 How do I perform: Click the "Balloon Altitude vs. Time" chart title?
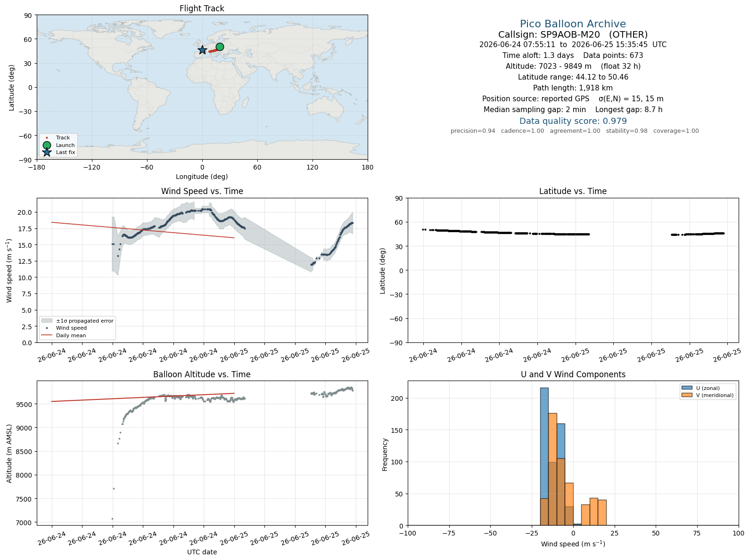[202, 374]
